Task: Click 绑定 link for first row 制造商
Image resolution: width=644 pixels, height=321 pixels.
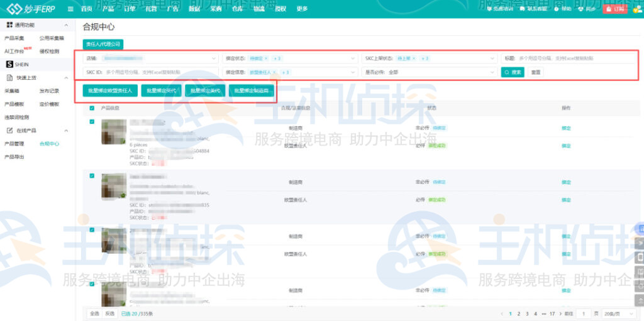Action: point(566,128)
